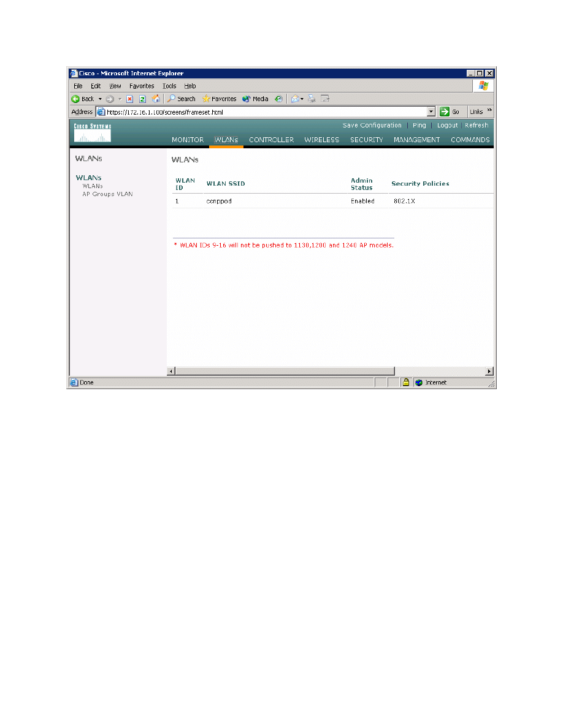Screen dimensions: 563x728
Task: Click the History icon in toolbar
Action: [278, 99]
